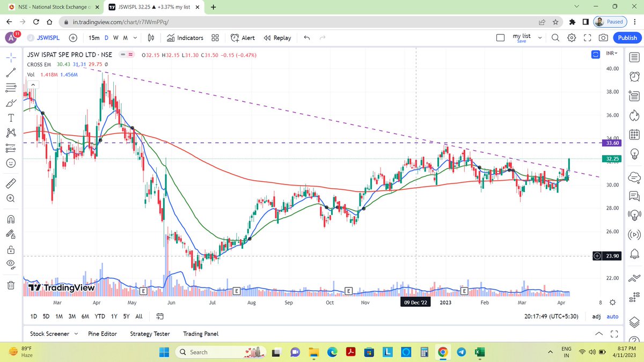Image resolution: width=644 pixels, height=362 pixels.
Task: Publish the chart idea
Action: (627, 38)
